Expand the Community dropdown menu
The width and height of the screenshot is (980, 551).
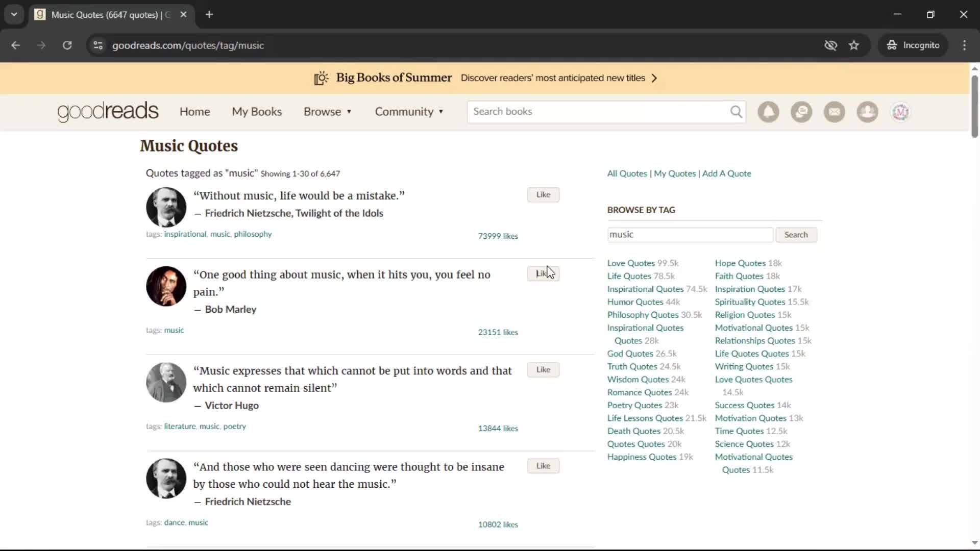coord(409,112)
